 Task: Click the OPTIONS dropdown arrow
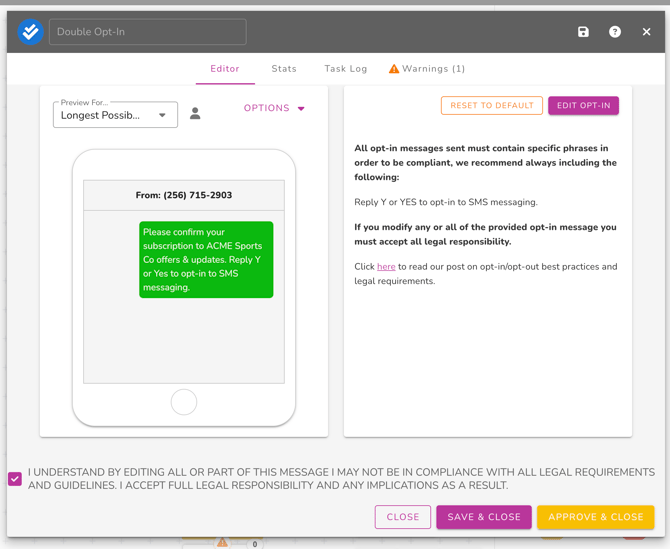(301, 108)
